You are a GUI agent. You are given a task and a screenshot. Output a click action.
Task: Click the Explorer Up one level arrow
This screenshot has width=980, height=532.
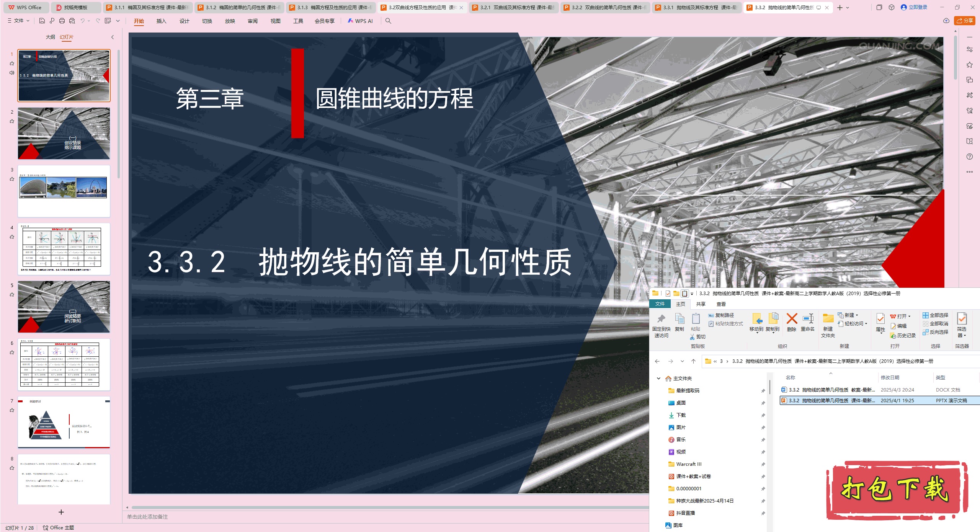pyautogui.click(x=693, y=361)
